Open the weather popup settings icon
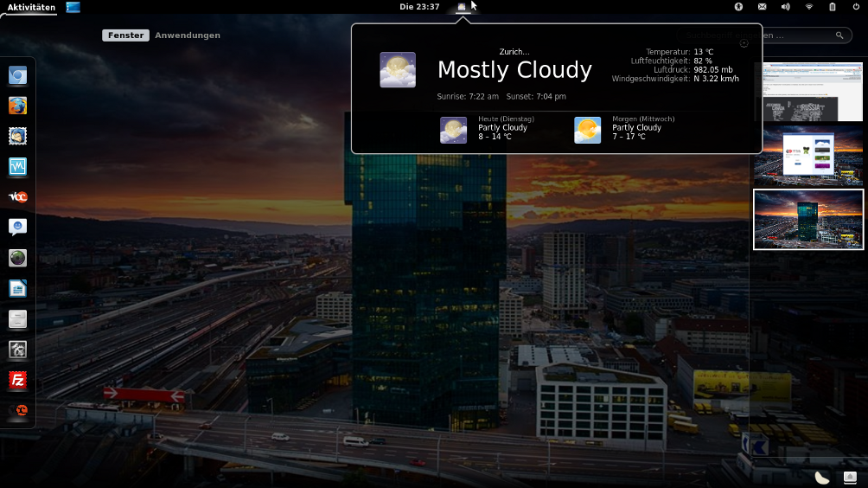Image resolution: width=868 pixels, height=488 pixels. pyautogui.click(x=744, y=42)
